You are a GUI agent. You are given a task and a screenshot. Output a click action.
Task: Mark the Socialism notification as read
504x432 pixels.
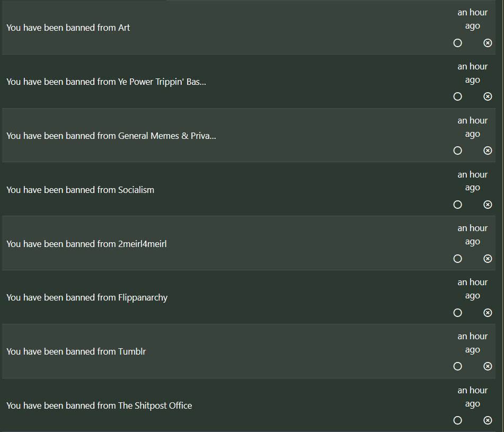click(458, 205)
